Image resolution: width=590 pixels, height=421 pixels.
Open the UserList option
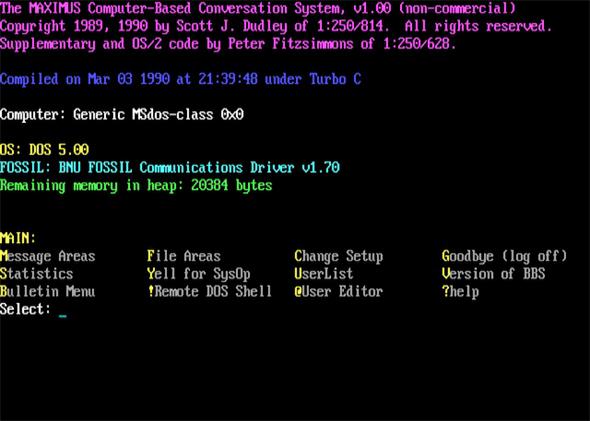coord(324,274)
